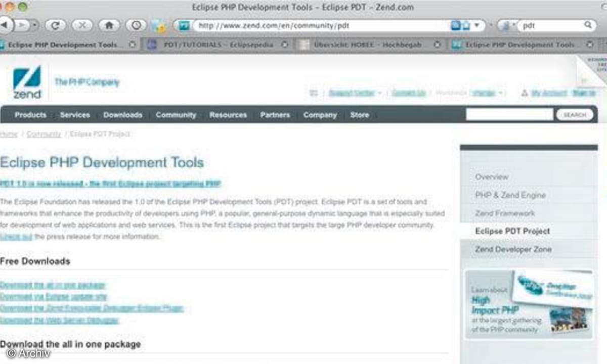Open the Resources menu
607x364 pixels.
coord(228,115)
